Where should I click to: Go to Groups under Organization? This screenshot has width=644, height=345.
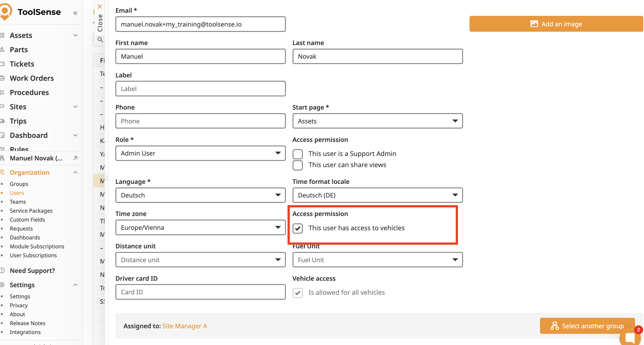click(x=19, y=184)
